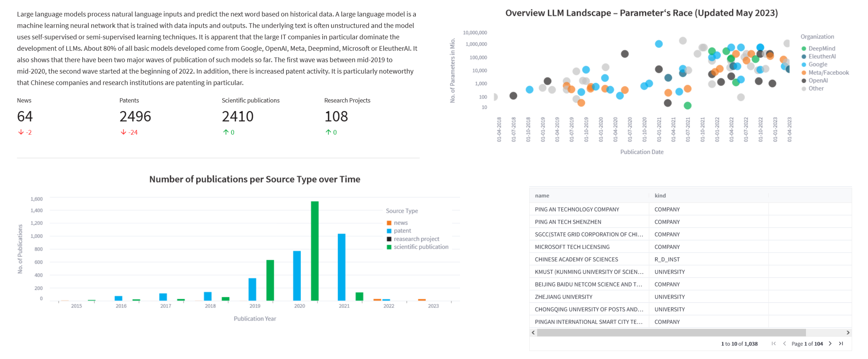Image resolution: width=868 pixels, height=359 pixels.
Task: Select MICROSOFT TECH LICENSING row
Action: click(690, 247)
